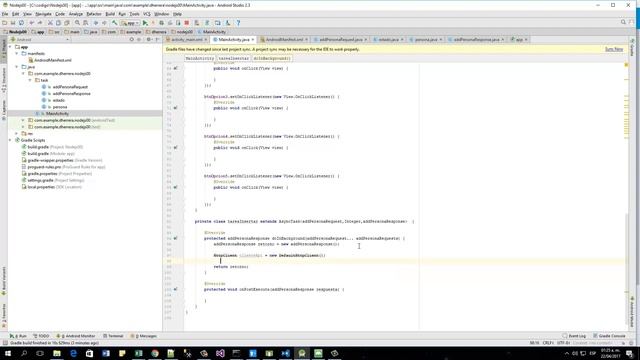Open the Refactor menu
This screenshot has width=640, height=360.
[x=93, y=14]
